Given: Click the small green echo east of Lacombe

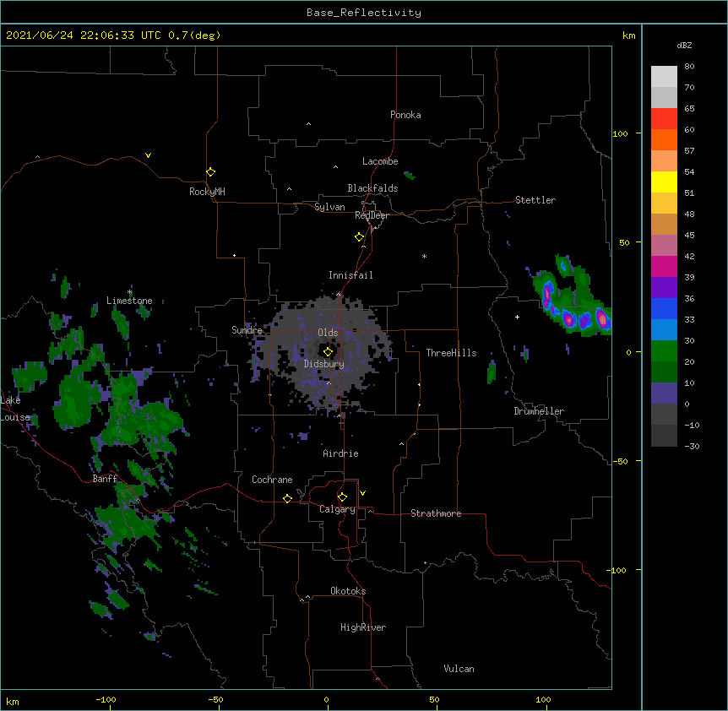Looking at the screenshot, I should pos(409,176).
